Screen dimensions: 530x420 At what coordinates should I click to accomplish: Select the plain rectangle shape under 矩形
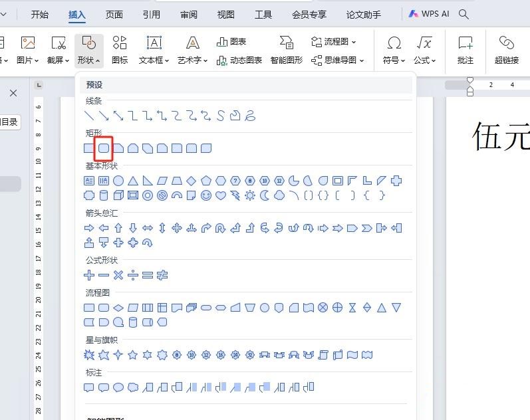click(x=88, y=148)
